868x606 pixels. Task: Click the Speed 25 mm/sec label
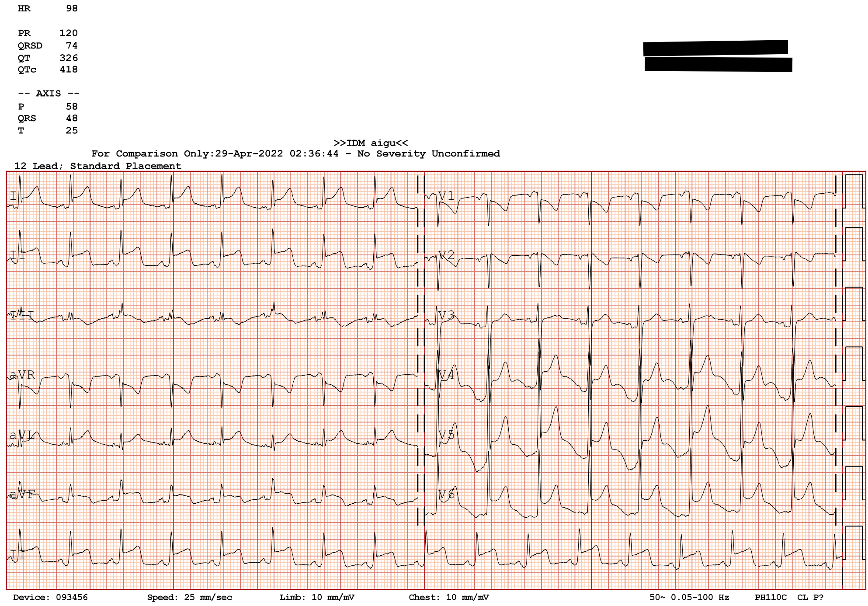click(189, 597)
